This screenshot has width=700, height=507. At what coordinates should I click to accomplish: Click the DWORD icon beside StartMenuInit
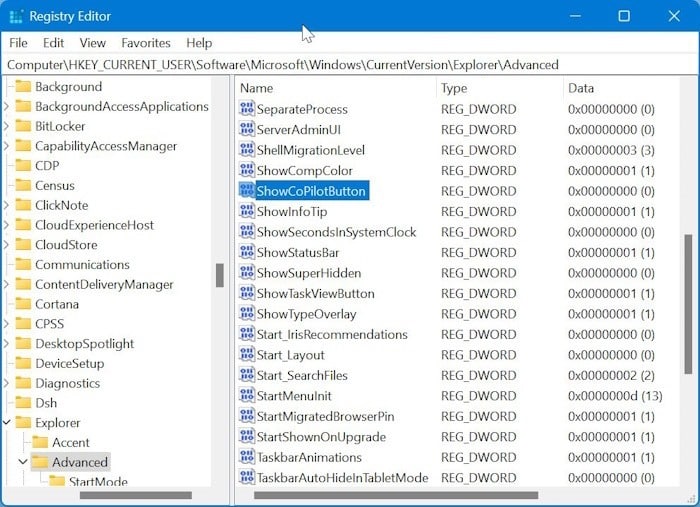click(x=247, y=396)
